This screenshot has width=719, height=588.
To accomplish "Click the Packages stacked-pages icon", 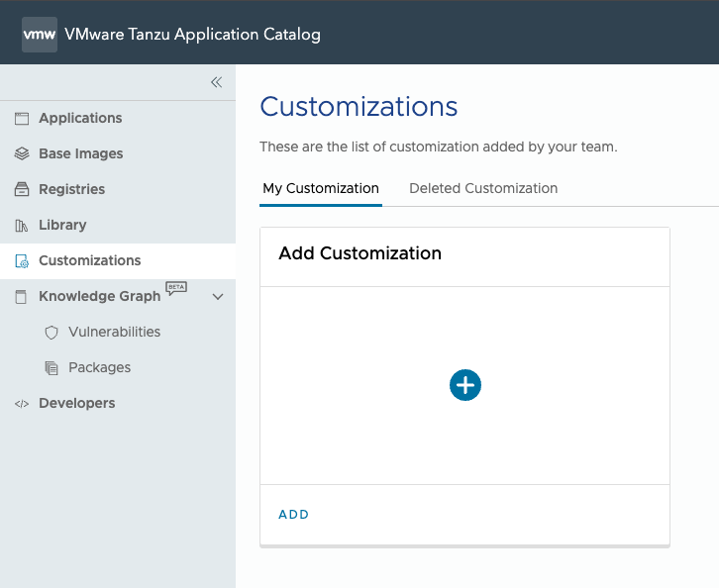I will pos(51,368).
